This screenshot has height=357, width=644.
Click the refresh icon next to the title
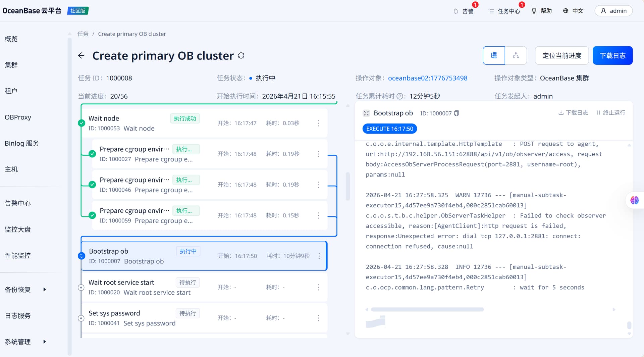click(x=241, y=56)
